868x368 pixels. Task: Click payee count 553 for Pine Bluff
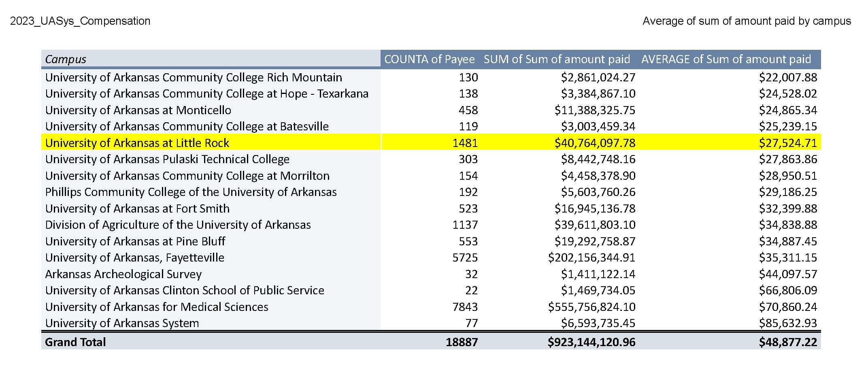[468, 241]
